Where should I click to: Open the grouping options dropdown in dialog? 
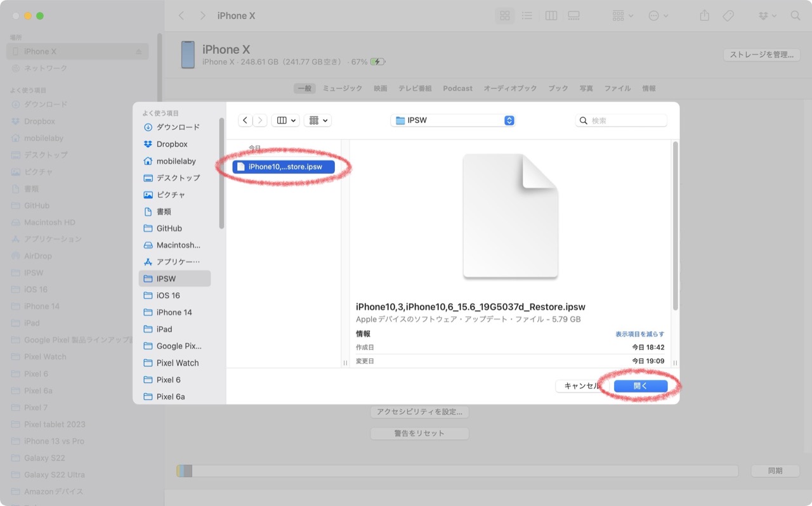[318, 120]
